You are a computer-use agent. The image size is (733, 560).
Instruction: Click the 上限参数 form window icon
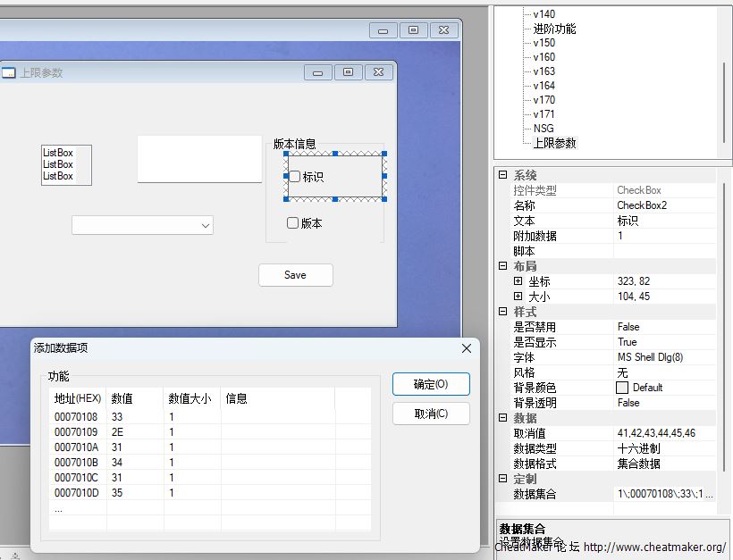(x=8, y=72)
